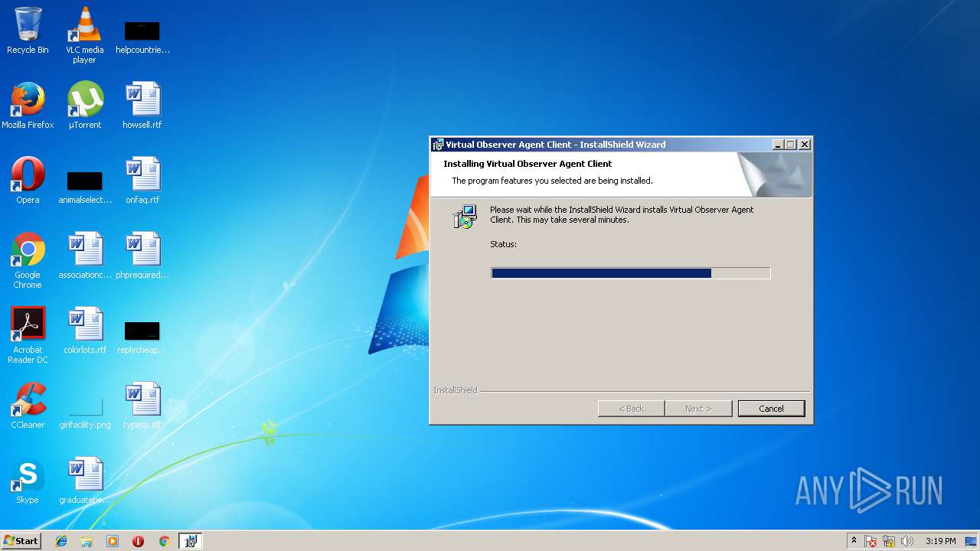Open Internet Explorer from taskbar
The width and height of the screenshot is (980, 551).
(x=61, y=541)
